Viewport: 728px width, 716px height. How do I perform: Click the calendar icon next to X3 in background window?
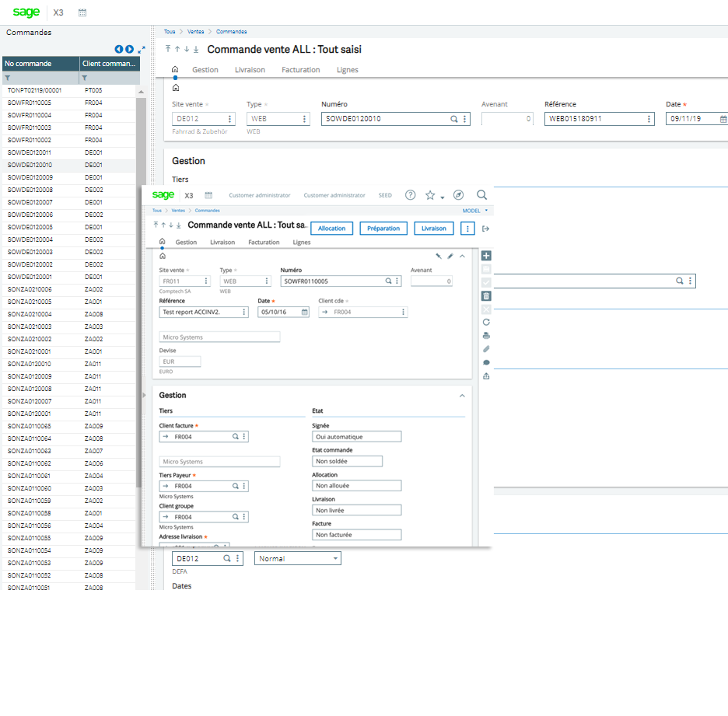(x=82, y=12)
